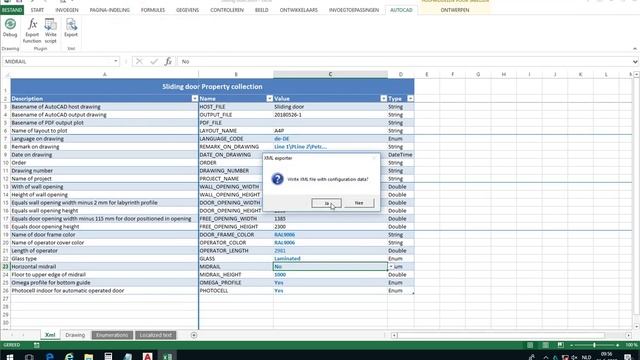Open the BESTAND file tab

pyautogui.click(x=12, y=10)
